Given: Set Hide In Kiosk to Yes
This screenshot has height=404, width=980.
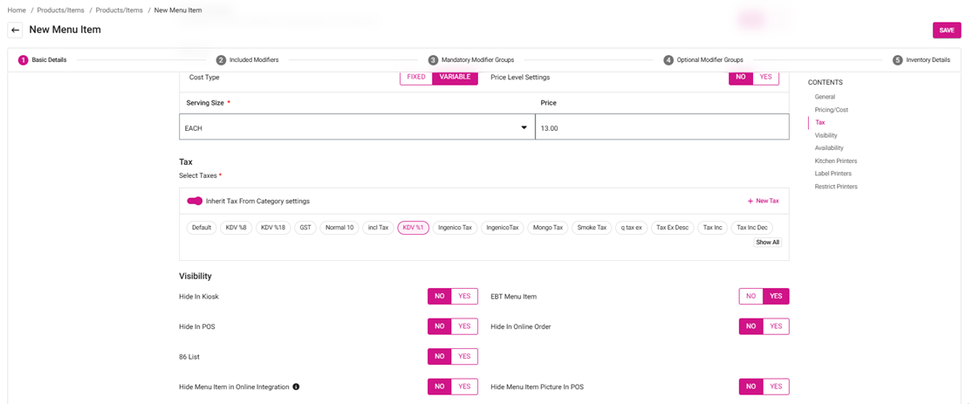Looking at the screenshot, I should tap(464, 297).
